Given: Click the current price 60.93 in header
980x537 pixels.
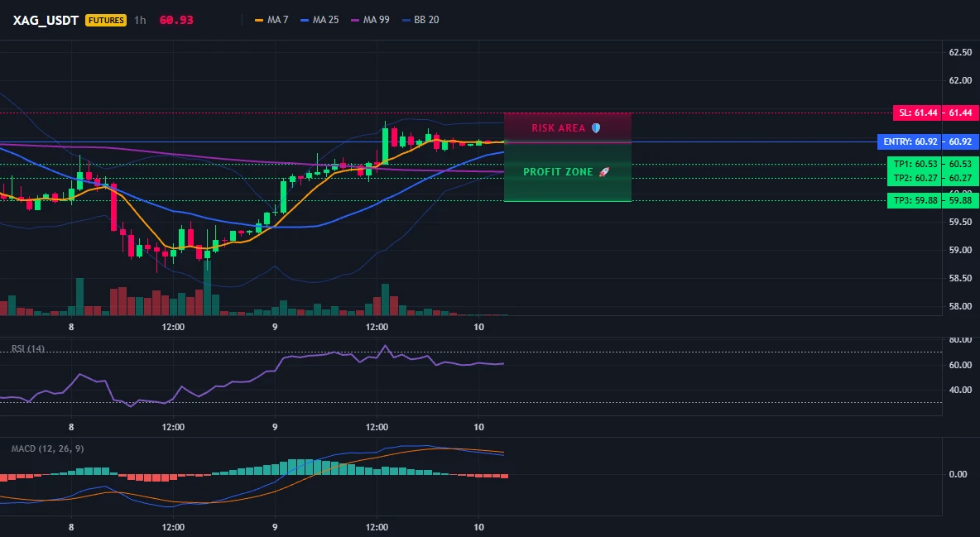Looking at the screenshot, I should 176,20.
